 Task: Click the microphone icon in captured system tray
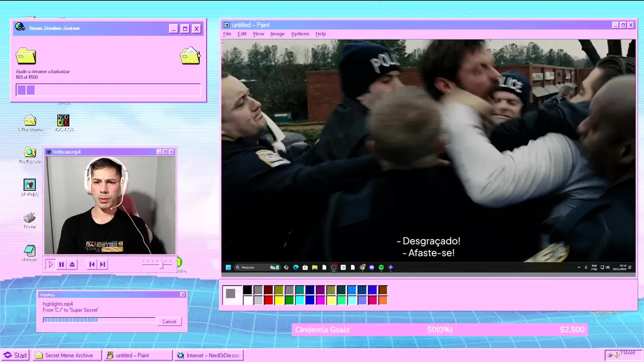[586, 267]
